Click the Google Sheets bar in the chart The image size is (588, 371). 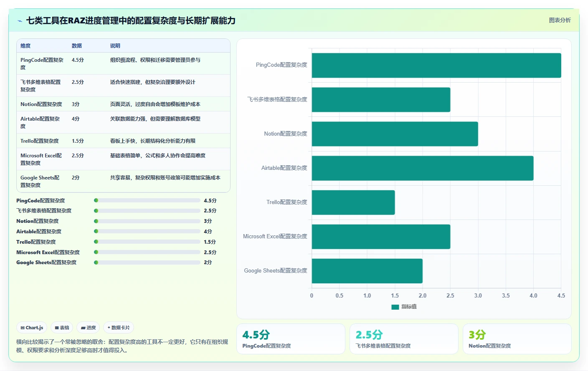point(367,271)
